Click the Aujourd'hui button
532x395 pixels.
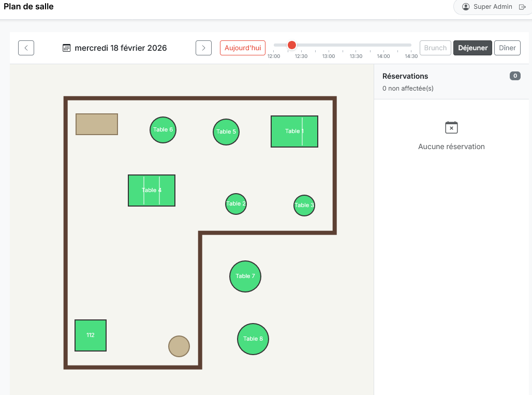pos(242,47)
